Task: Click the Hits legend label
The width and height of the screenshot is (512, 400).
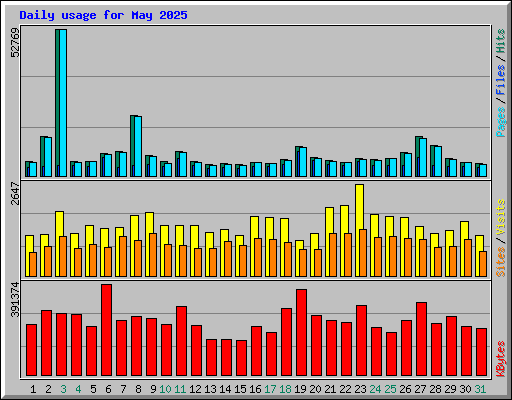Action: pyautogui.click(x=501, y=41)
